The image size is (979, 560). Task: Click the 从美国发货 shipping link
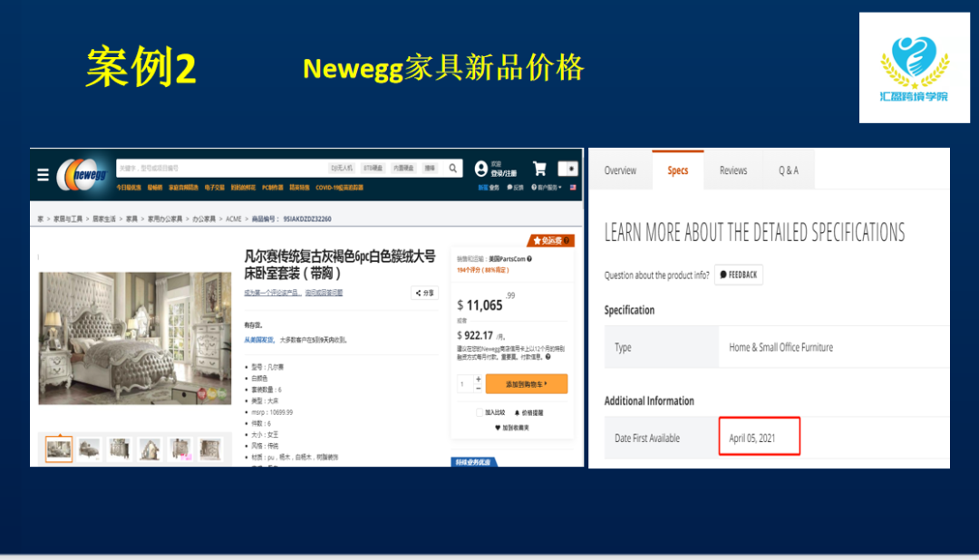click(x=258, y=340)
